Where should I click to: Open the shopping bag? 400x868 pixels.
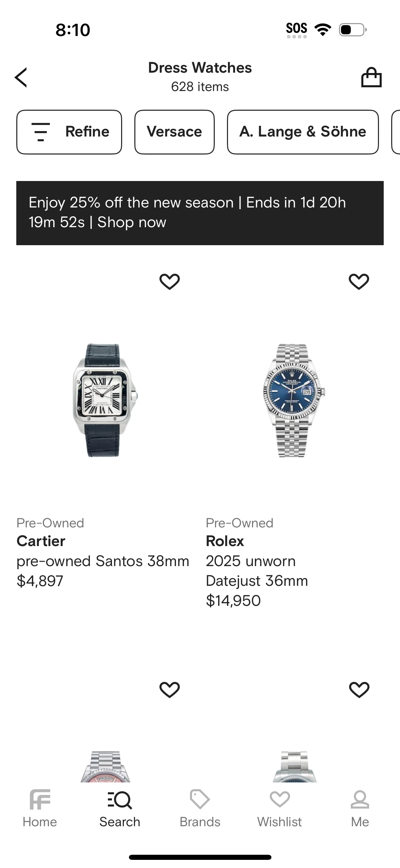(371, 77)
